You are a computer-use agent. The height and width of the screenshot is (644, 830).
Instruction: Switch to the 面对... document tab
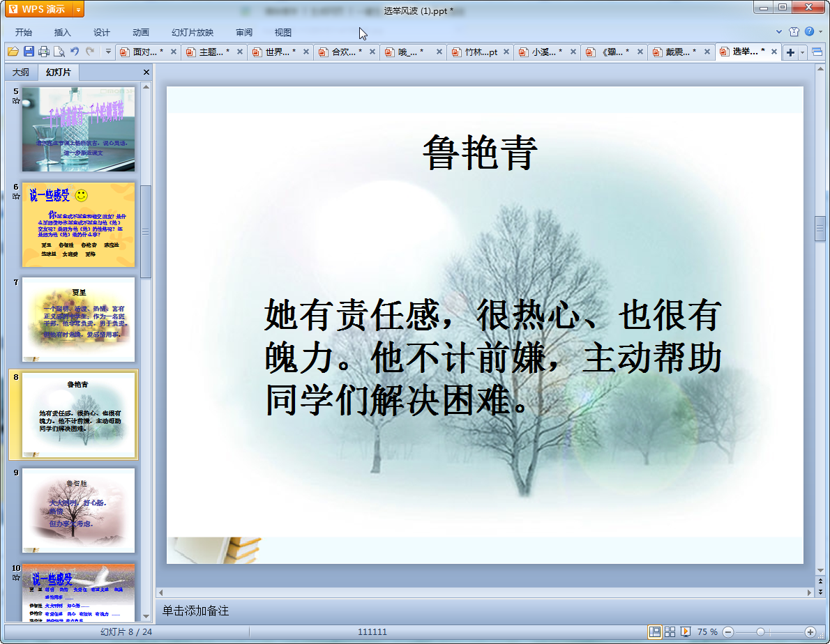point(144,52)
